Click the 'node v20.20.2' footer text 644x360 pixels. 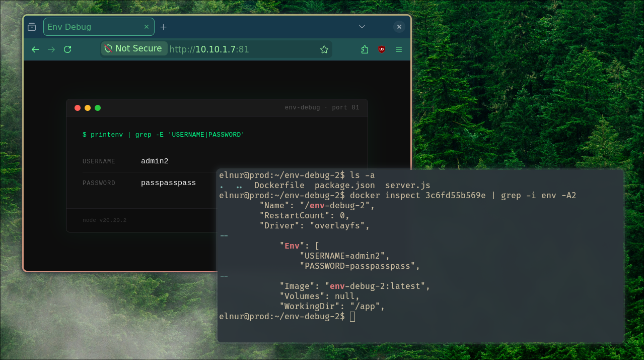tap(105, 220)
